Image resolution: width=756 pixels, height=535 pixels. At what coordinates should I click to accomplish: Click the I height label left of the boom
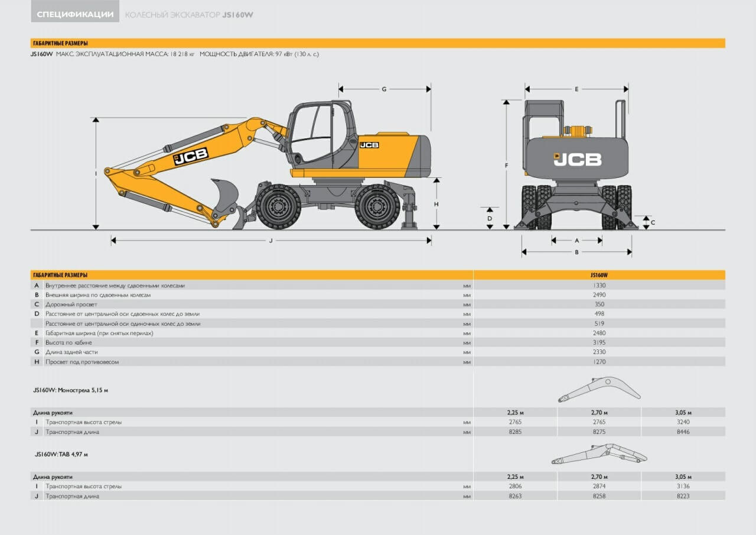[x=95, y=173]
